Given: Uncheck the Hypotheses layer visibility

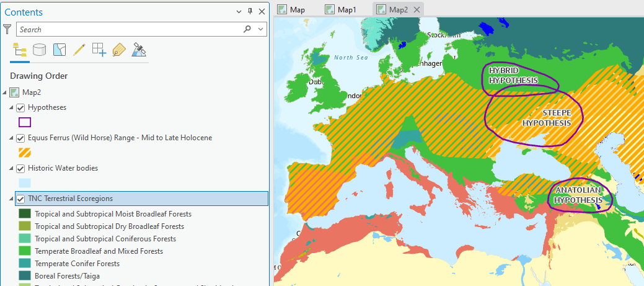Looking at the screenshot, I should [x=20, y=108].
